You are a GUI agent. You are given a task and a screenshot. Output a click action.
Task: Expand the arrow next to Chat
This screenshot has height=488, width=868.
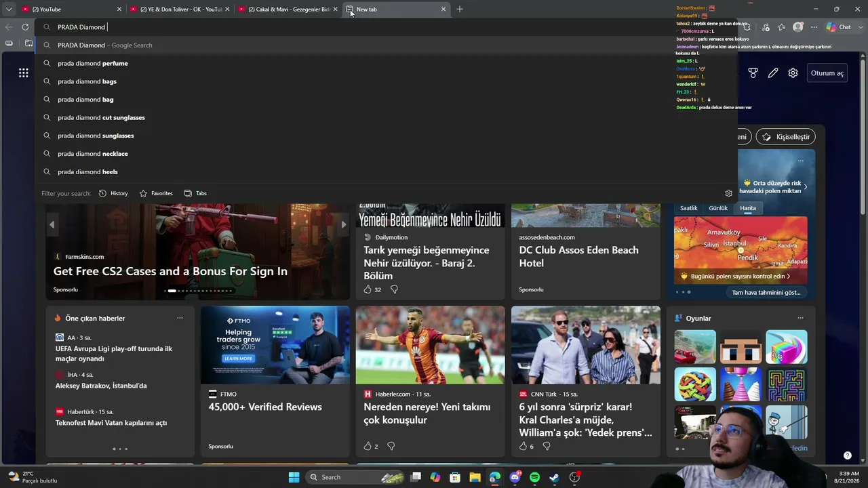(860, 27)
